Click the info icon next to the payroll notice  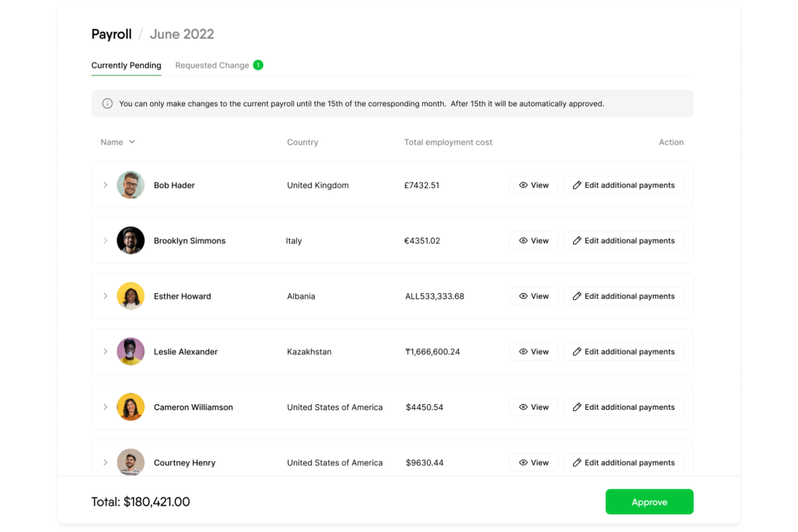point(107,103)
